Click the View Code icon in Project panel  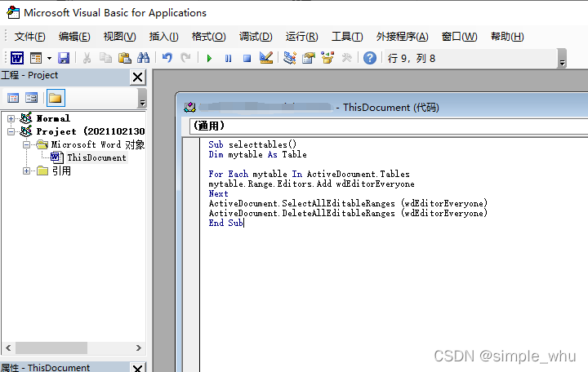pyautogui.click(x=13, y=98)
